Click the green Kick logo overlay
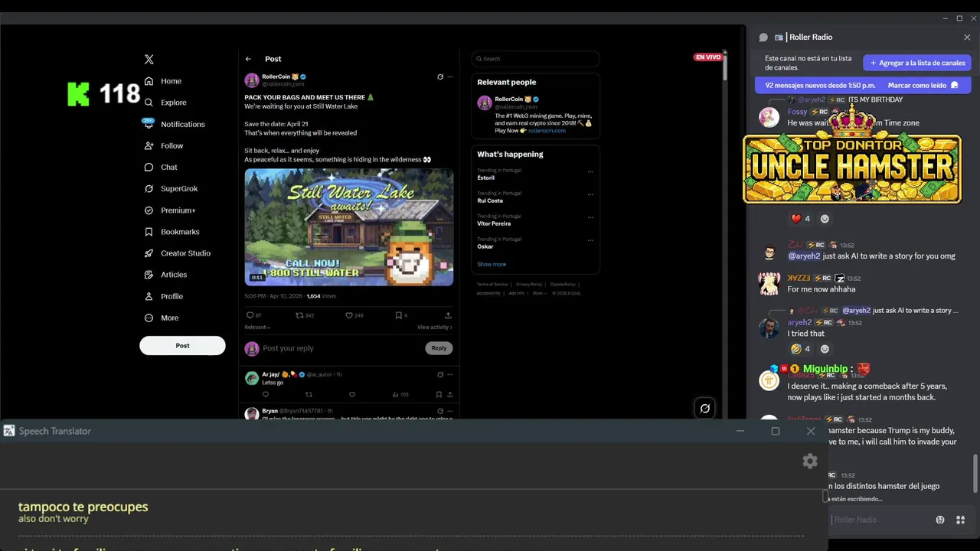980x551 pixels. pos(78,94)
